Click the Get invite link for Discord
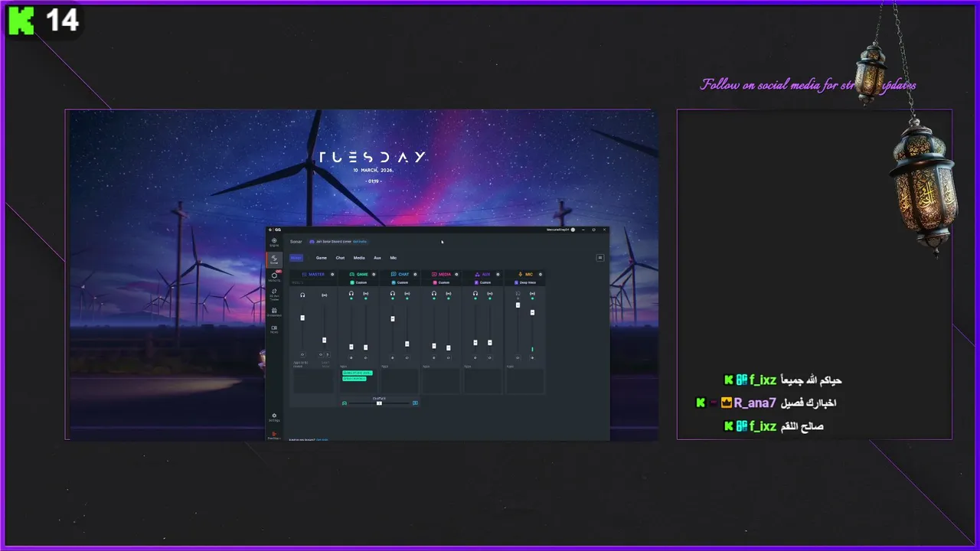 (x=360, y=242)
